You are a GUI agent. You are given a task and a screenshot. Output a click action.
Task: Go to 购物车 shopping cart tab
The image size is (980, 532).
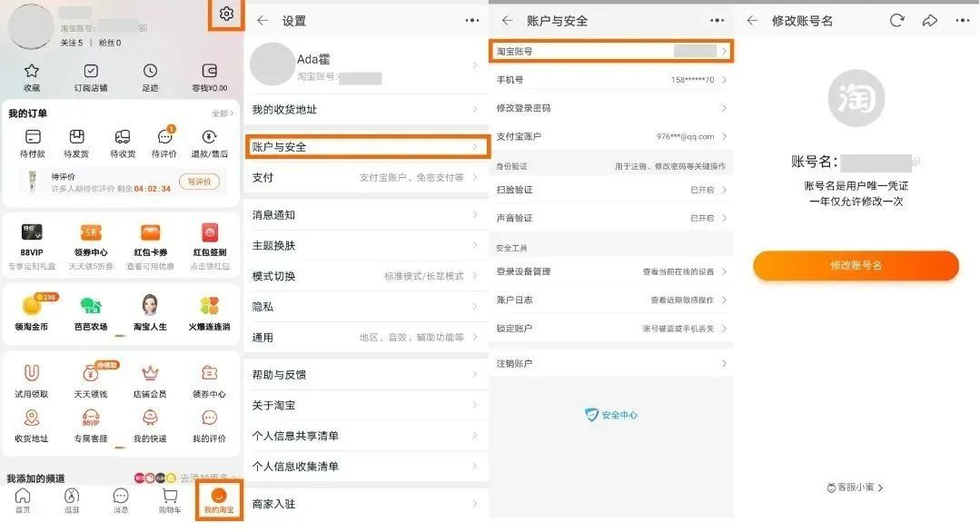click(169, 501)
